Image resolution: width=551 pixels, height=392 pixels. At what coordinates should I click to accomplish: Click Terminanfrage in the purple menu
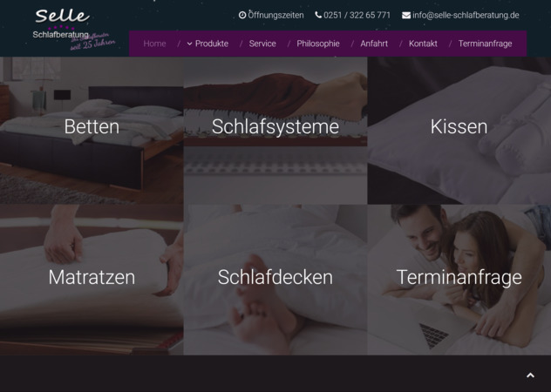(485, 44)
